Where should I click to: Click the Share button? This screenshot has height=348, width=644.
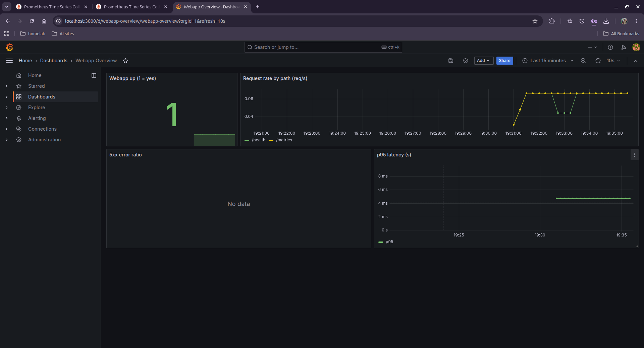point(504,61)
